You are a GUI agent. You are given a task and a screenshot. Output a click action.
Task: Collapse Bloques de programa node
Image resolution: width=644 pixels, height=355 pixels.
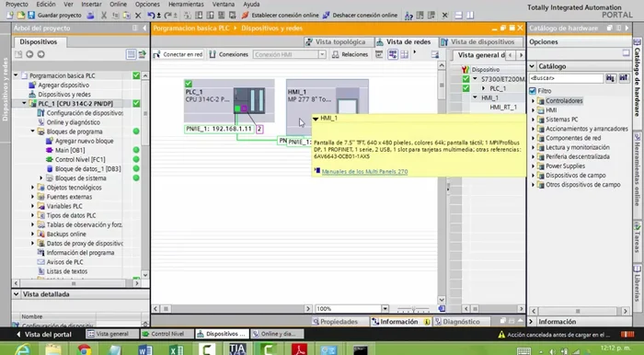point(33,132)
